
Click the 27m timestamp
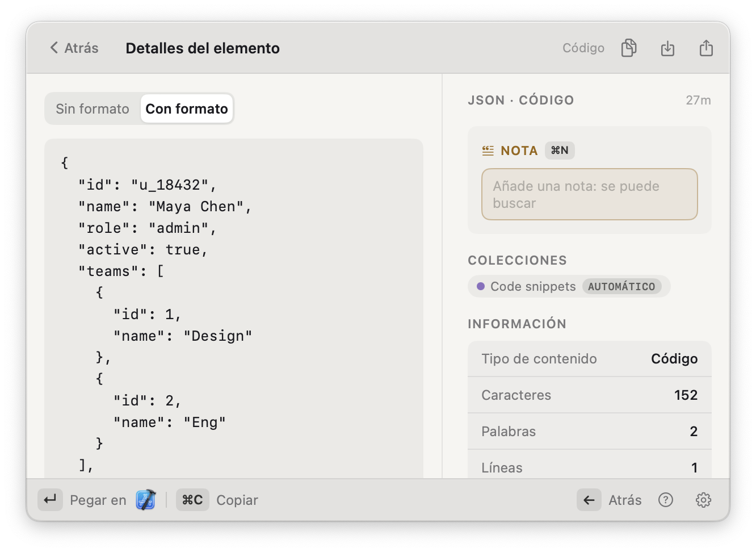pyautogui.click(x=698, y=101)
